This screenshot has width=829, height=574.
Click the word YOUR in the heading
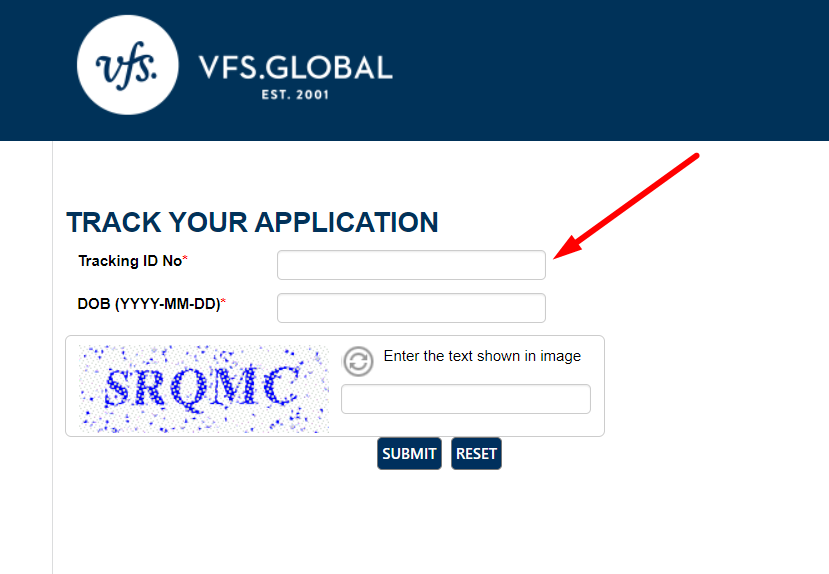[x=208, y=222]
